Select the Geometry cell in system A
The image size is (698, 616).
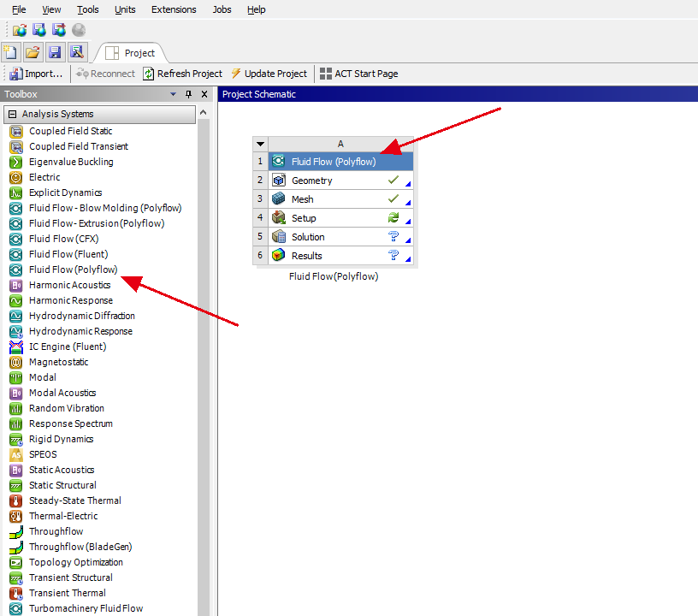point(341,181)
